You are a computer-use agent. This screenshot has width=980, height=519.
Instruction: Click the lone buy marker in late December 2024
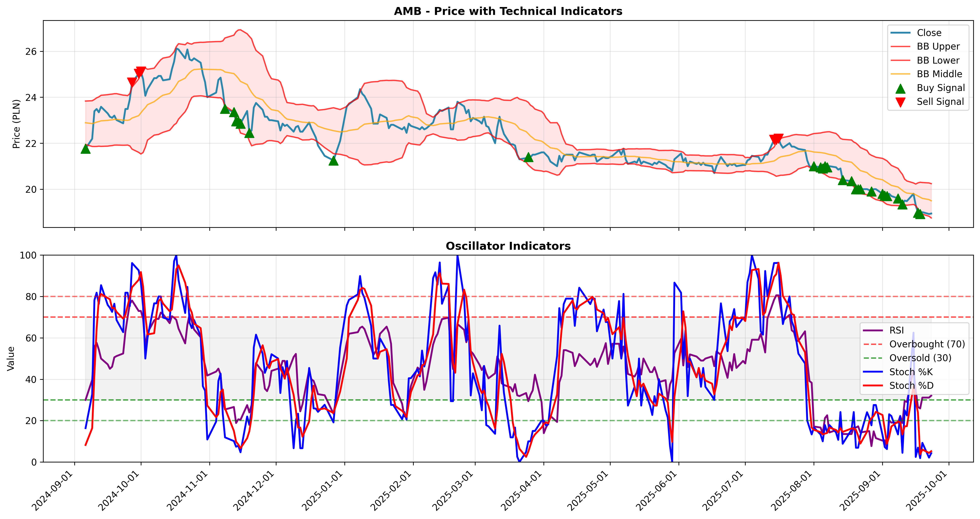333,161
